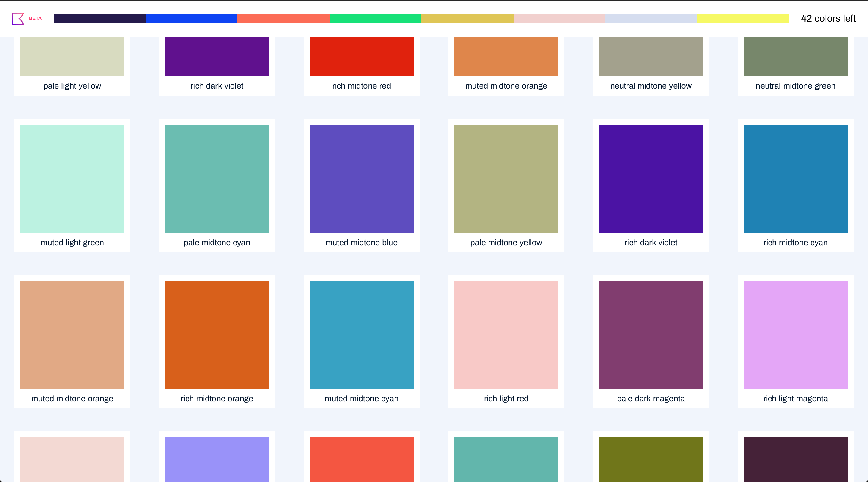868x482 pixels.
Task: Click the BETA label beside the logo
Action: click(35, 18)
